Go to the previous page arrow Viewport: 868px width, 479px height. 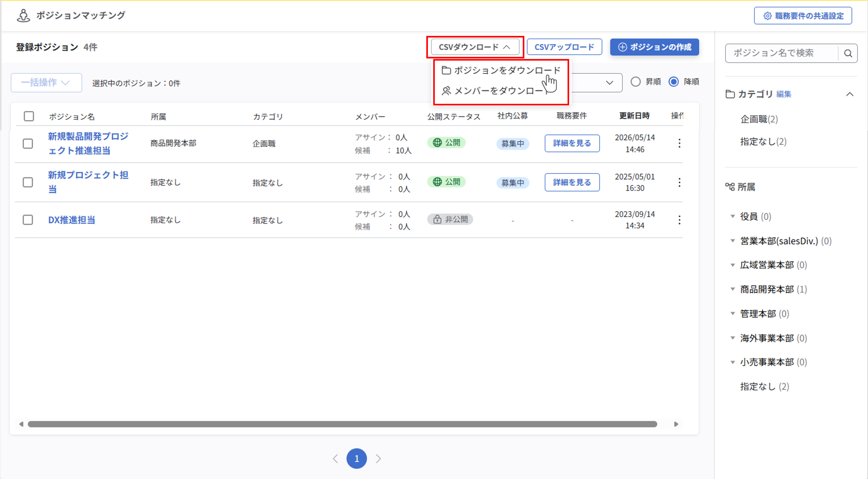pyautogui.click(x=335, y=459)
